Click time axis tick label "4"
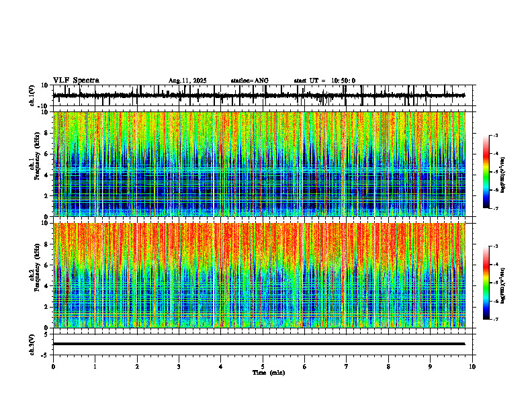This screenshot has width=532, height=411. pyautogui.click(x=220, y=367)
